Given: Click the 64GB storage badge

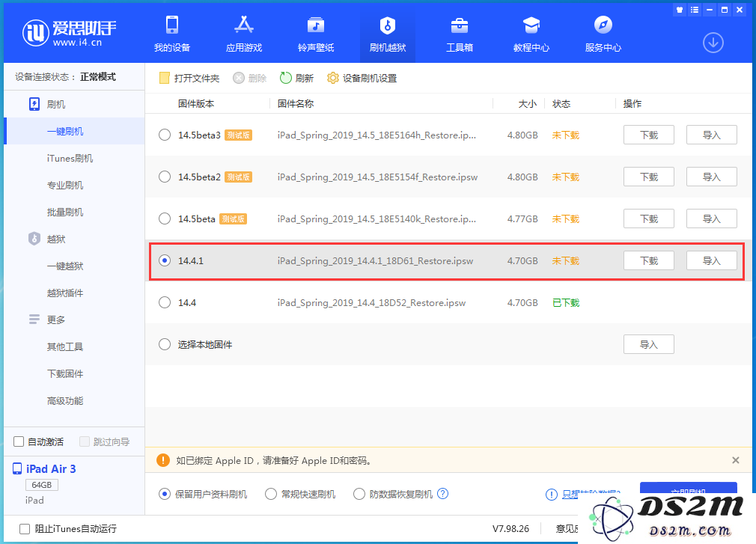Looking at the screenshot, I should [41, 485].
